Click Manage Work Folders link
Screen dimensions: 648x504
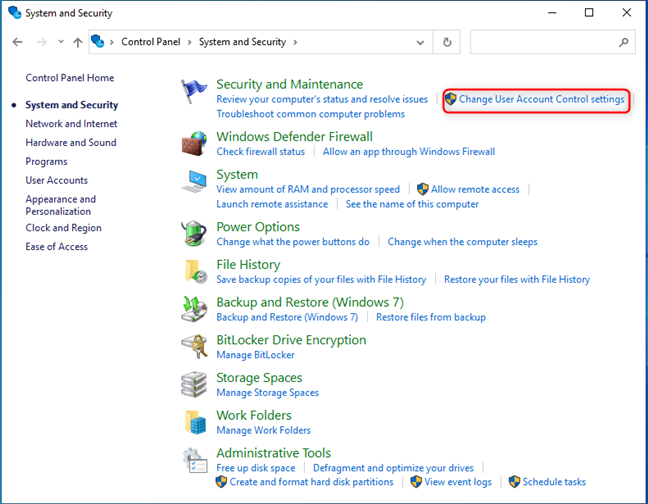[x=263, y=430]
